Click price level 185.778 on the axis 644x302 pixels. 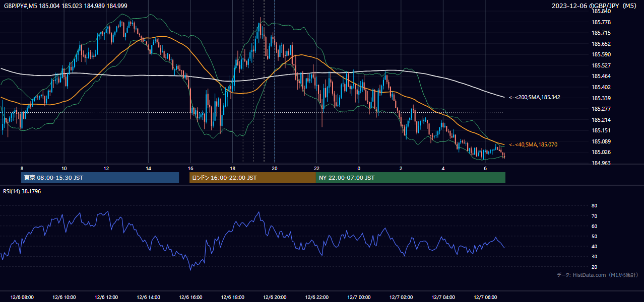(601, 22)
